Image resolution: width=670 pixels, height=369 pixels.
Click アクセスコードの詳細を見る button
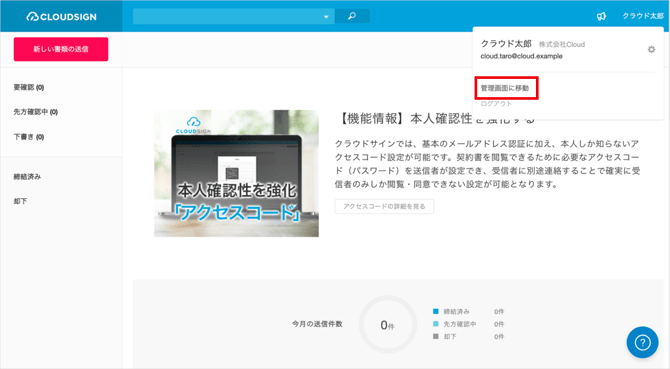point(384,206)
